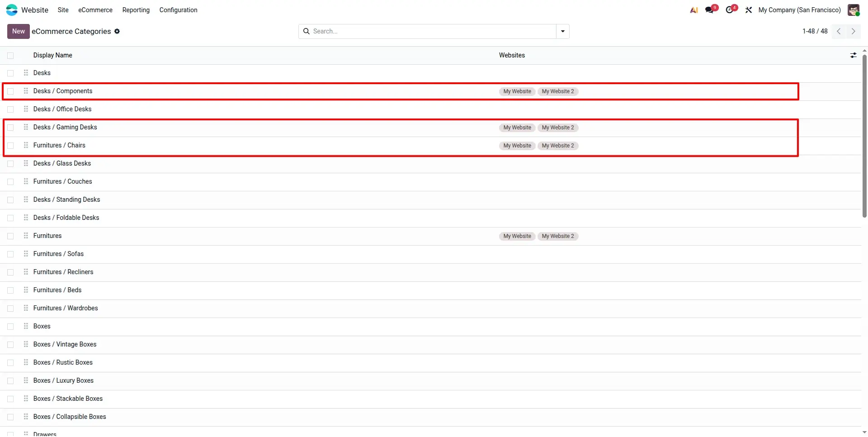The height and width of the screenshot is (437, 868).
Task: Open the Boxes / Stackable Boxes record
Action: coord(68,399)
